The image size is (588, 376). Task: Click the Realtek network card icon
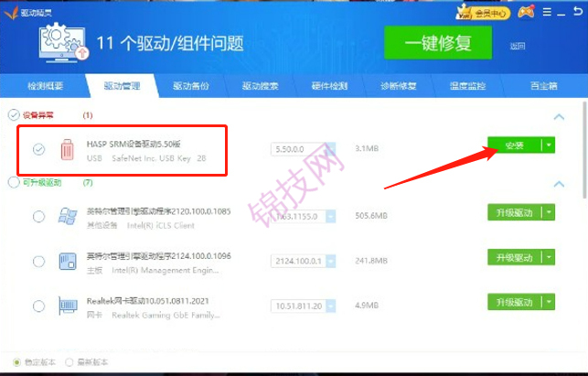68,306
